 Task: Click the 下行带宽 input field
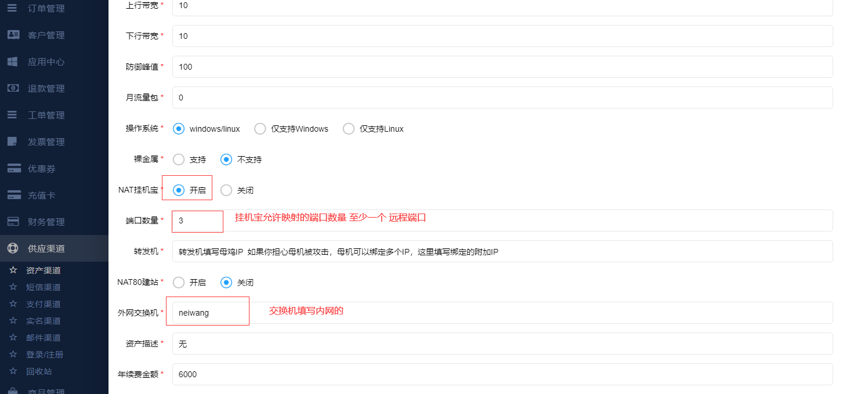coord(502,36)
